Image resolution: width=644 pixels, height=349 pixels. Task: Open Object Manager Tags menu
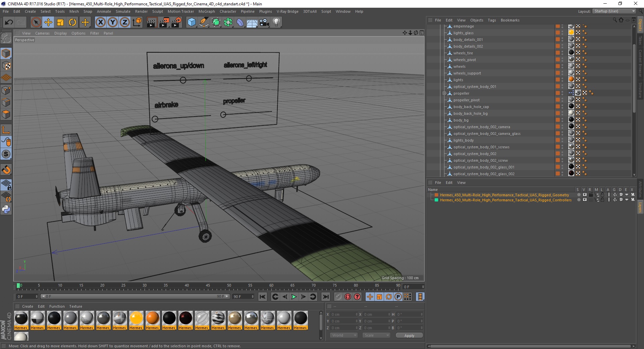[x=492, y=20]
